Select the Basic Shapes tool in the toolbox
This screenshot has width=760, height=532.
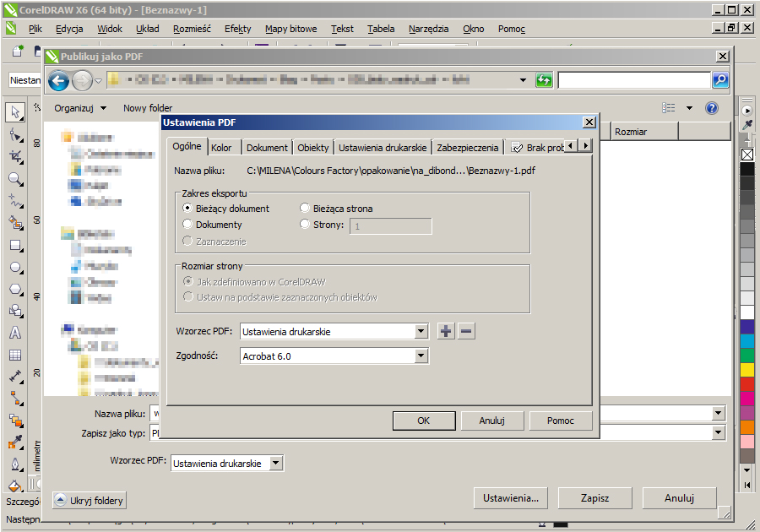(15, 311)
